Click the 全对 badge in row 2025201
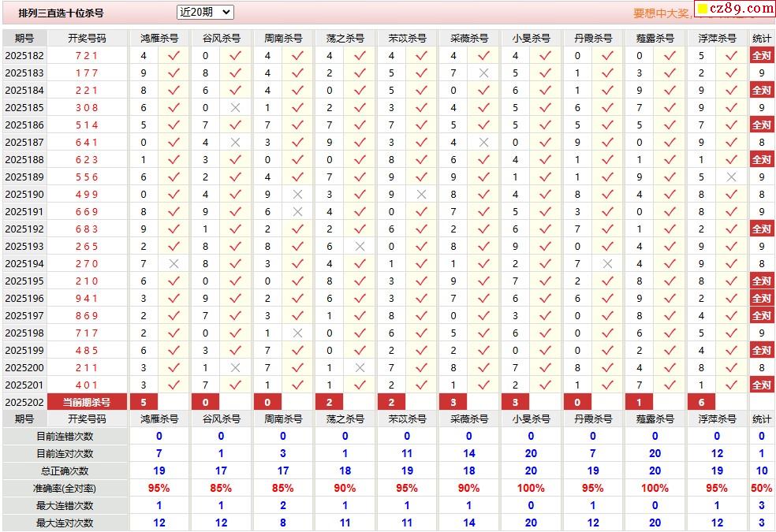776x532 pixels. point(762,385)
